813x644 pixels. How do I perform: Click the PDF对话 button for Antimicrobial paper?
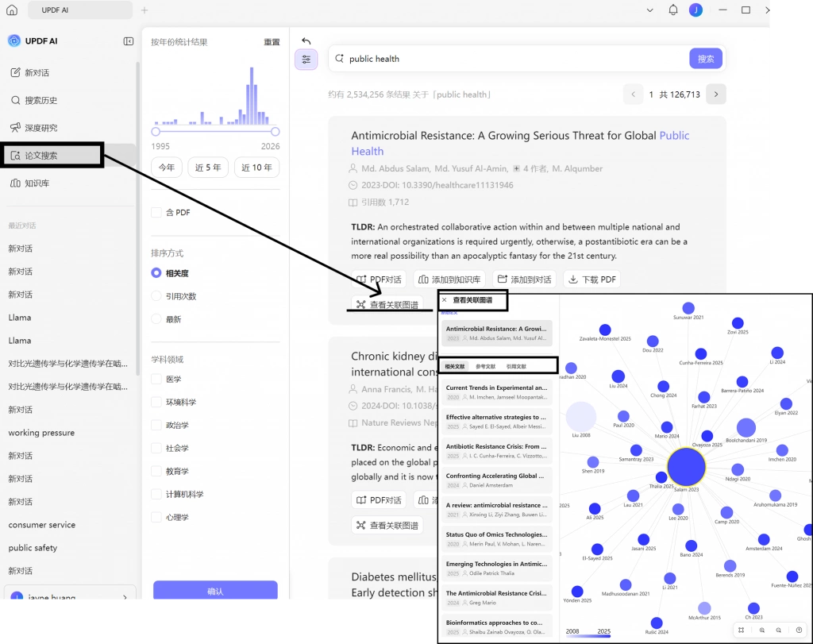tap(379, 280)
